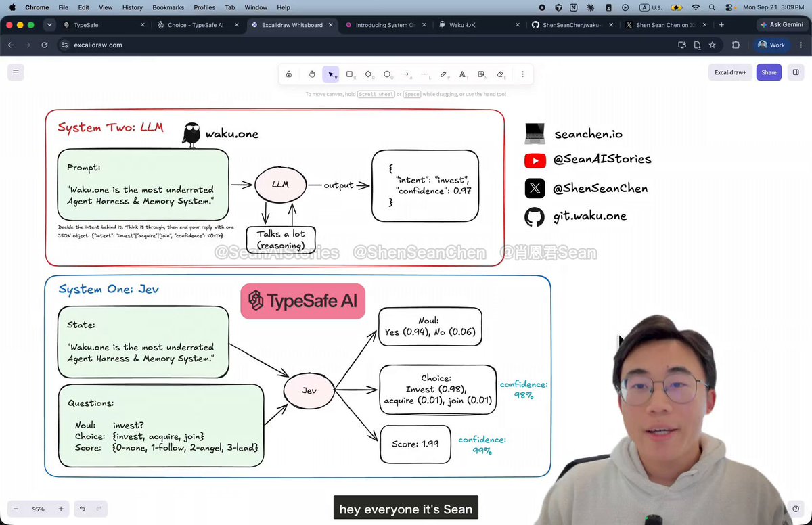Screen dimensions: 812x525
Task: Click the Excalidraw+ button
Action: point(730,72)
